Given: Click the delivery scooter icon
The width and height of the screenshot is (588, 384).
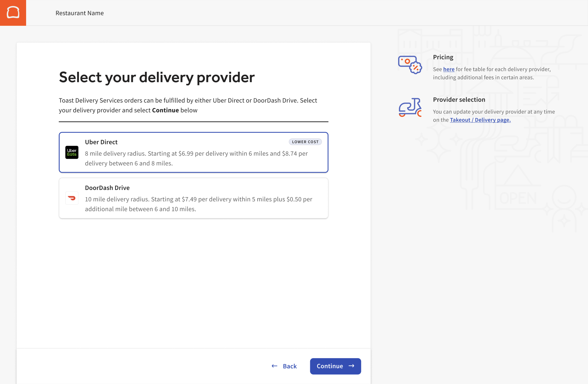Looking at the screenshot, I should click(410, 108).
